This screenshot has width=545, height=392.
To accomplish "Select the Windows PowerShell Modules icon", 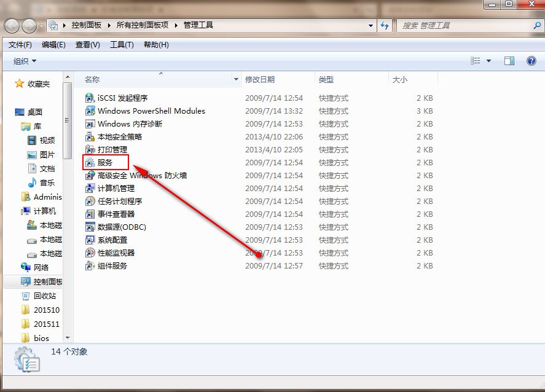I will tap(90, 111).
